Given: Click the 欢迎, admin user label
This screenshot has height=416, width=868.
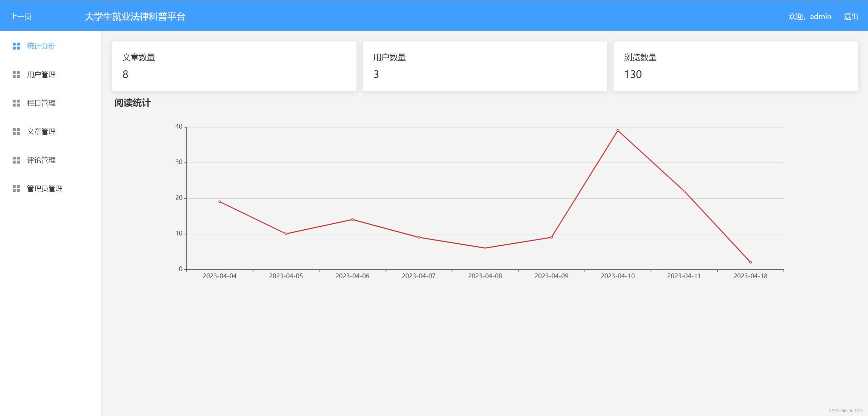Looking at the screenshot, I should click(809, 17).
